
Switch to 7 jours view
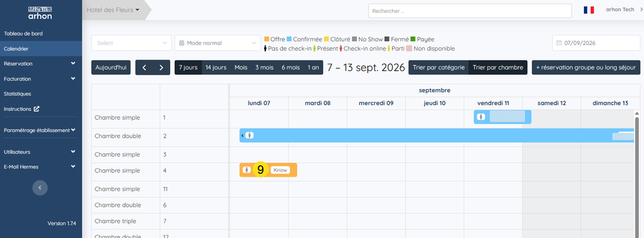pos(188,68)
